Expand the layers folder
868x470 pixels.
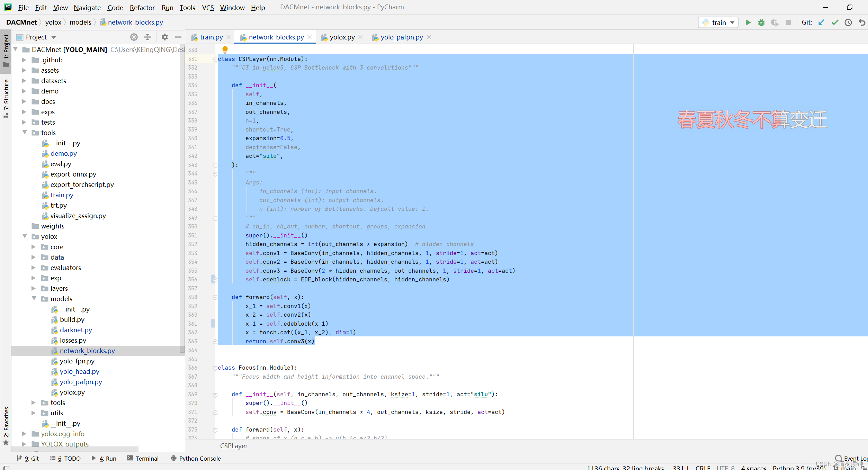[x=34, y=288]
